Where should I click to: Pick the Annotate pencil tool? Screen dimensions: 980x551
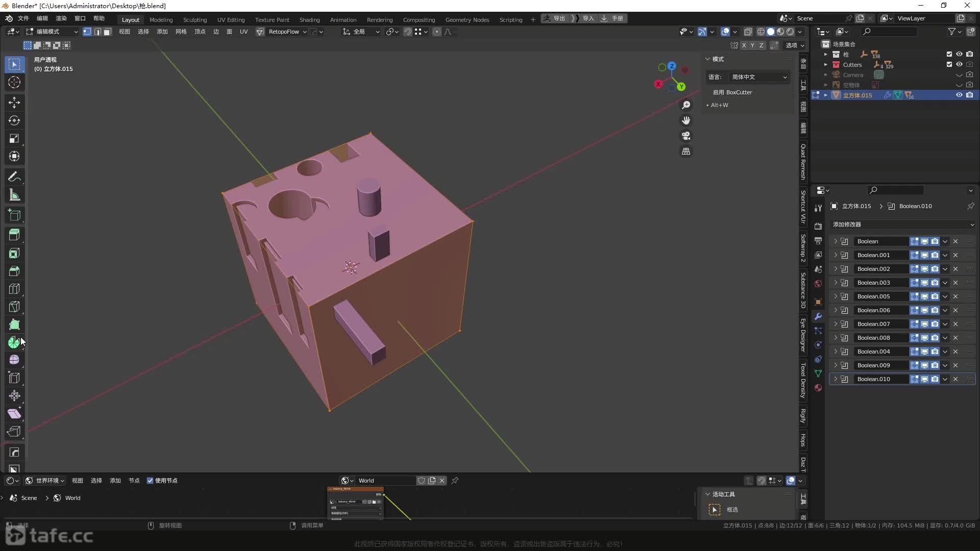pyautogui.click(x=14, y=177)
